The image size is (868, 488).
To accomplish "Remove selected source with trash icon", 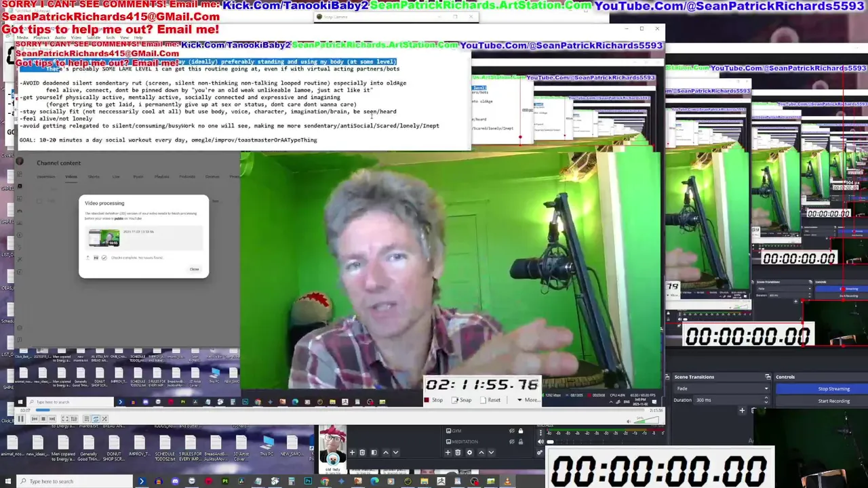I will pyautogui.click(x=458, y=453).
